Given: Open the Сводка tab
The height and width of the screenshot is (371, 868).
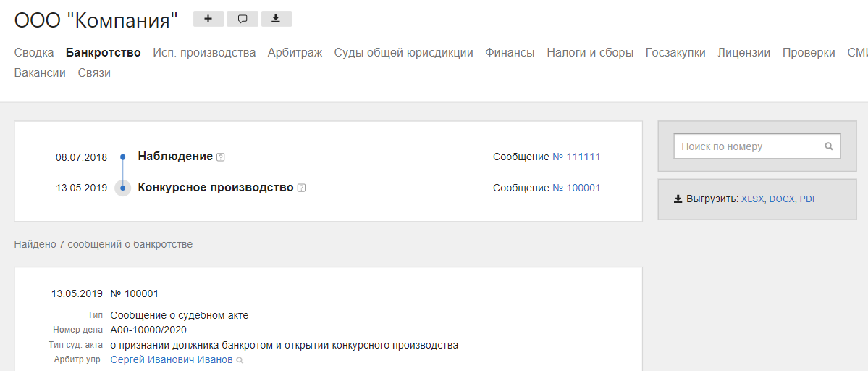Looking at the screenshot, I should pyautogui.click(x=34, y=52).
